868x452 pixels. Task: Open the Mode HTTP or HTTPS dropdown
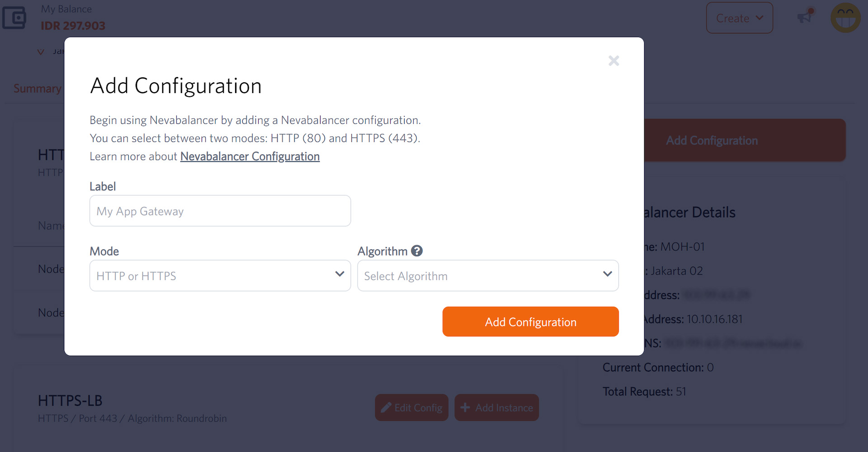(x=220, y=276)
